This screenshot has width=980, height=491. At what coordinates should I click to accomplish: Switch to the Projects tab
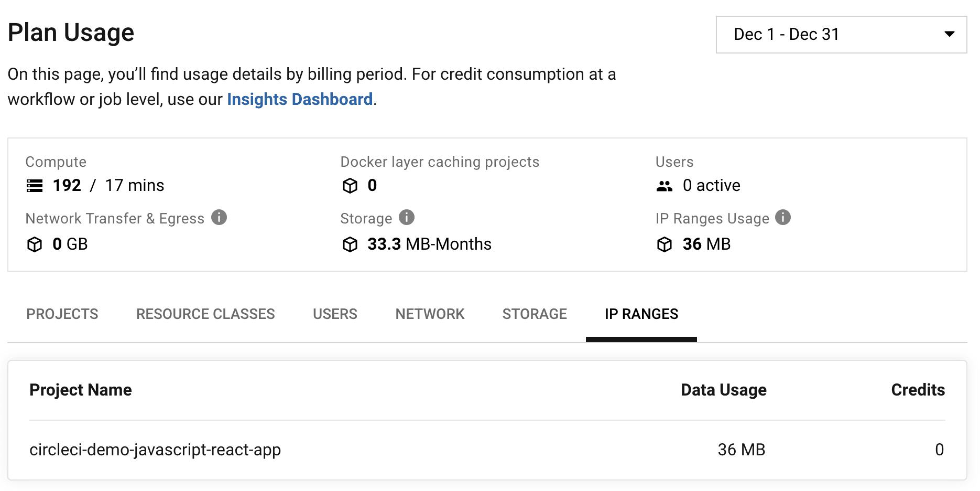pyautogui.click(x=62, y=314)
